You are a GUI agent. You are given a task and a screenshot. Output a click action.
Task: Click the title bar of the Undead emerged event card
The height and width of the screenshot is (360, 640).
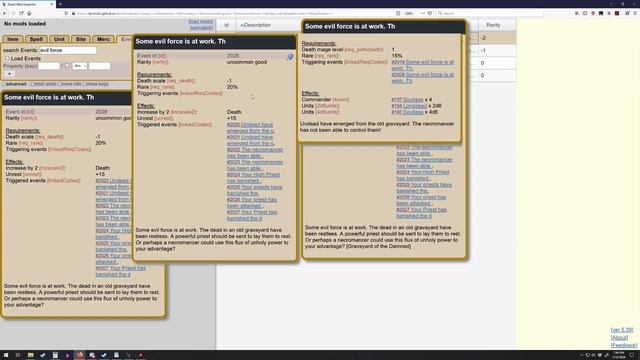pyautogui.click(x=383, y=26)
